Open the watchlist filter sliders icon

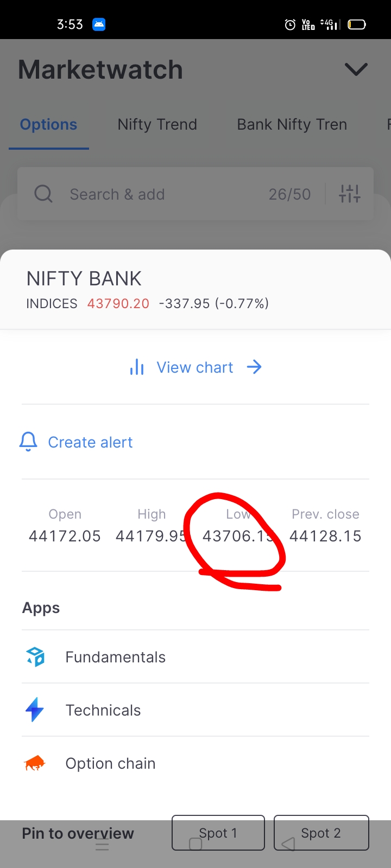(x=350, y=194)
